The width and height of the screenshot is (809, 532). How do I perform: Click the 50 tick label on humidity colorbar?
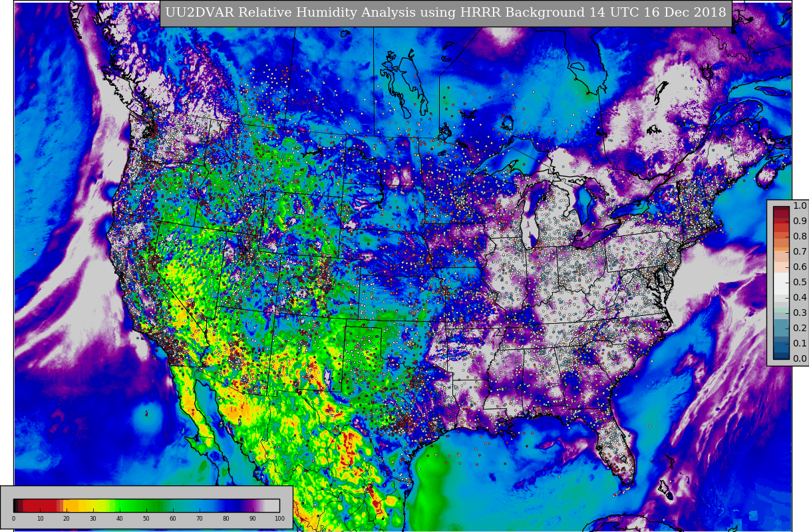coord(146,519)
